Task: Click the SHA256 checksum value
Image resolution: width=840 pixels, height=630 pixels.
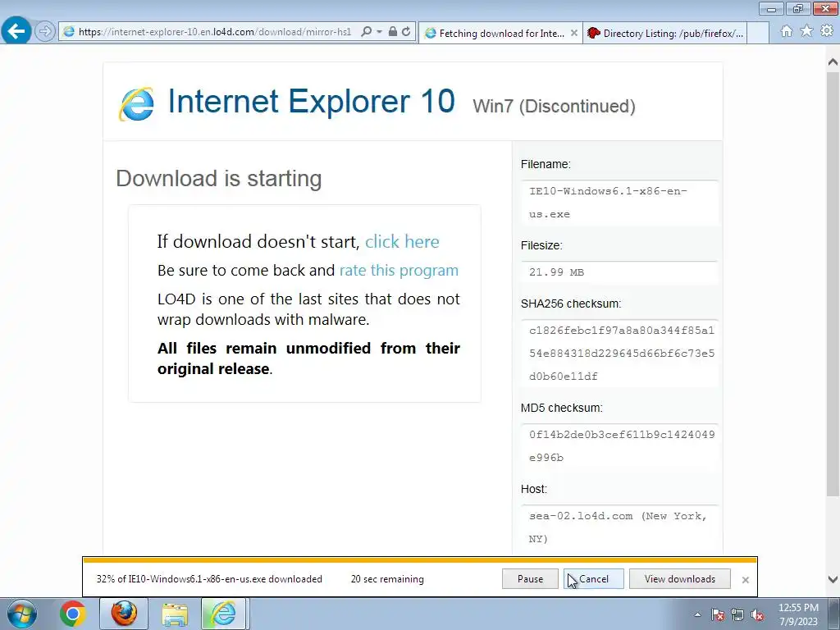Action: [x=622, y=354]
